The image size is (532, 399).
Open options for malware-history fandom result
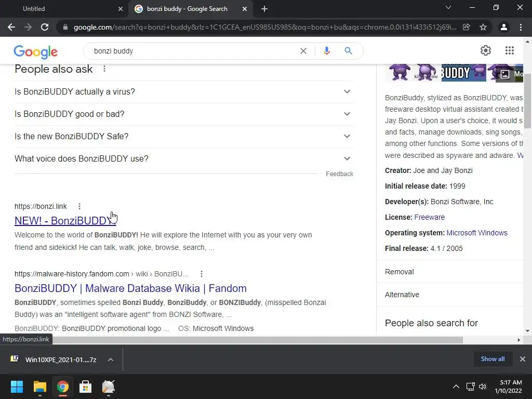[202, 274]
